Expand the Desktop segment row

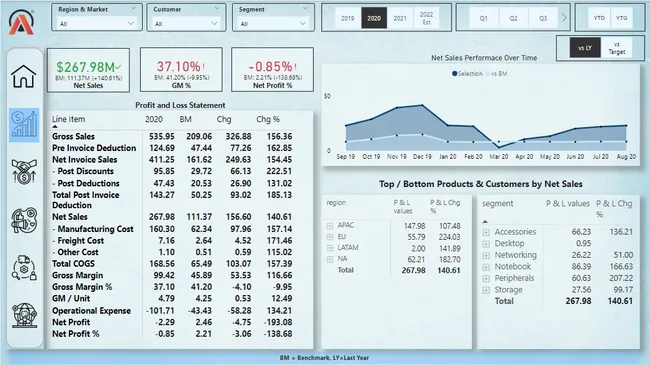(486, 244)
